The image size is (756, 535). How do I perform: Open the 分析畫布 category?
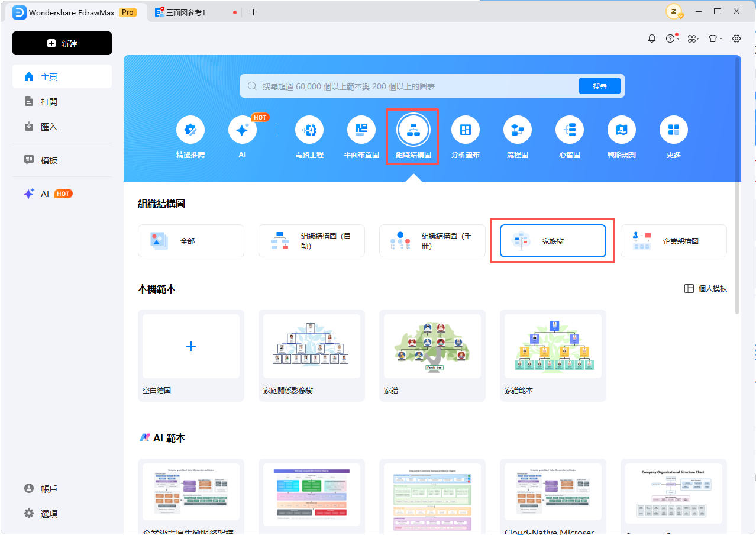[x=466, y=130]
